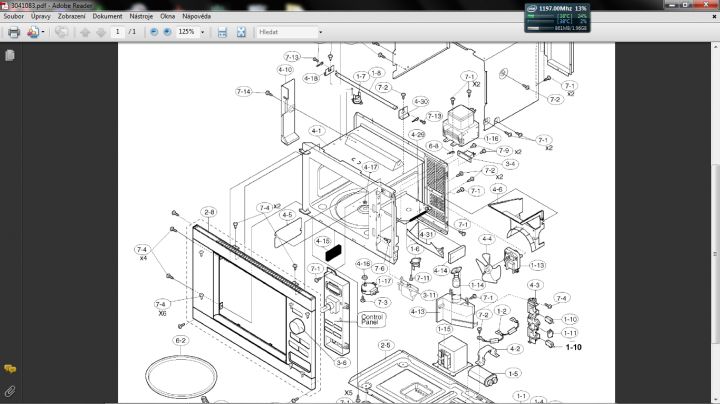Screen dimensions: 720x404
Task: Click the bold 1-10 label in diagram
Action: pyautogui.click(x=574, y=347)
